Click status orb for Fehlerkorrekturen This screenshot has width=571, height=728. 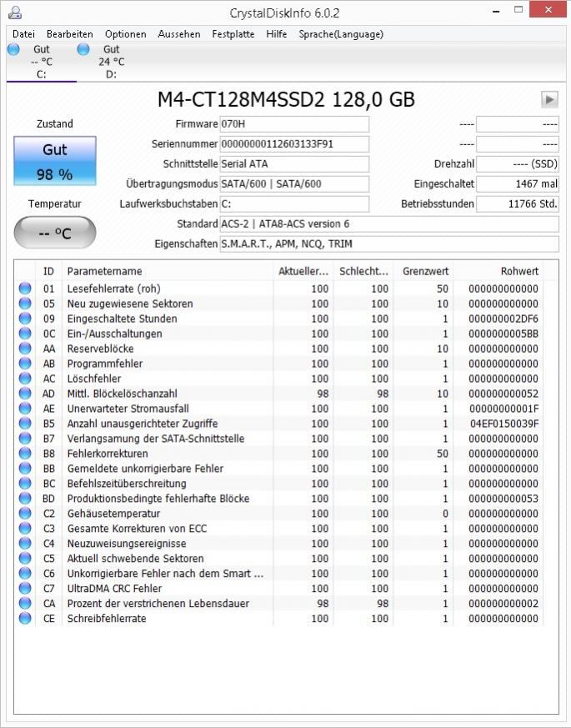point(25,453)
